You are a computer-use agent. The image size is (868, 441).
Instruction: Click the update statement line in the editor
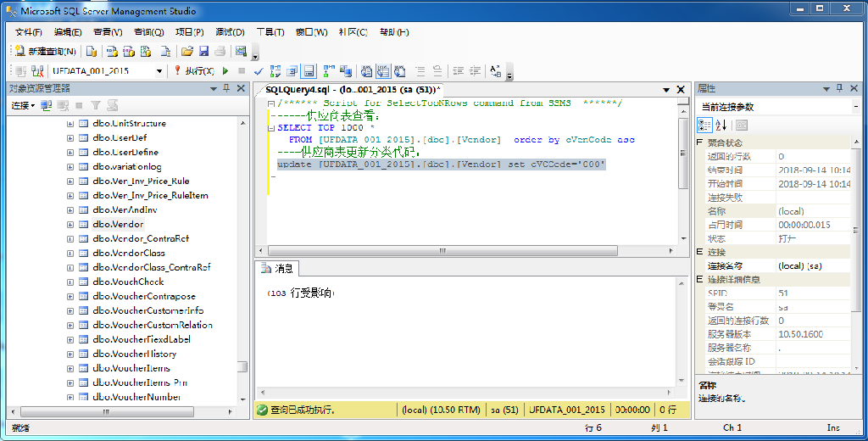(x=441, y=165)
